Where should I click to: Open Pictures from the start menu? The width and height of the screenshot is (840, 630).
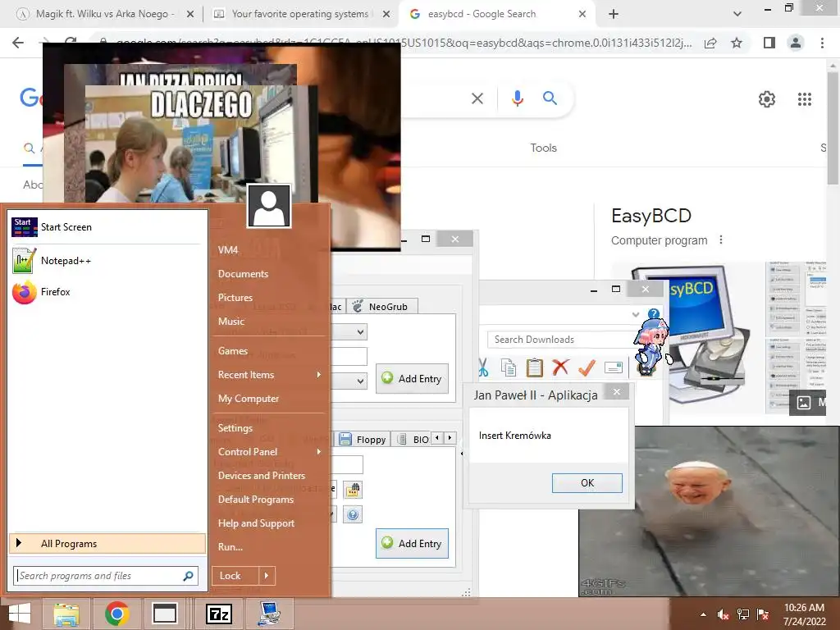coord(235,297)
